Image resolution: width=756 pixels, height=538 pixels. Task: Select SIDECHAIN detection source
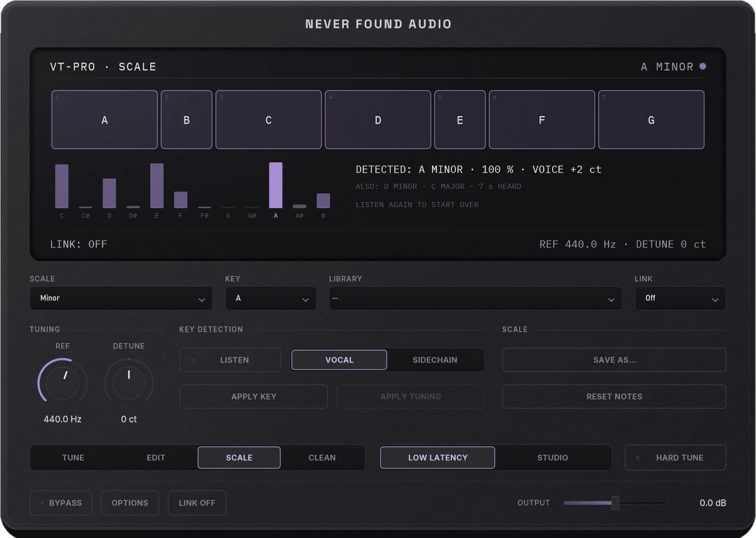[435, 360]
